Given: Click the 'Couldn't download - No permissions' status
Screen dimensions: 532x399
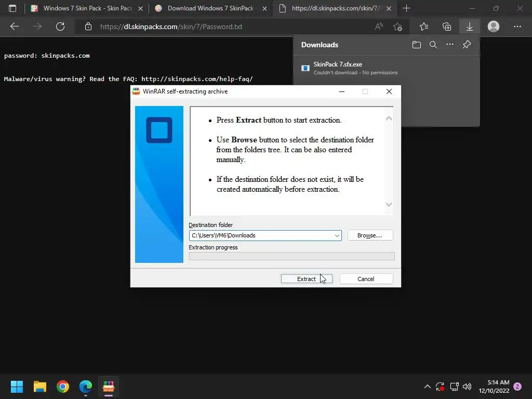Looking at the screenshot, I should pyautogui.click(x=355, y=73).
